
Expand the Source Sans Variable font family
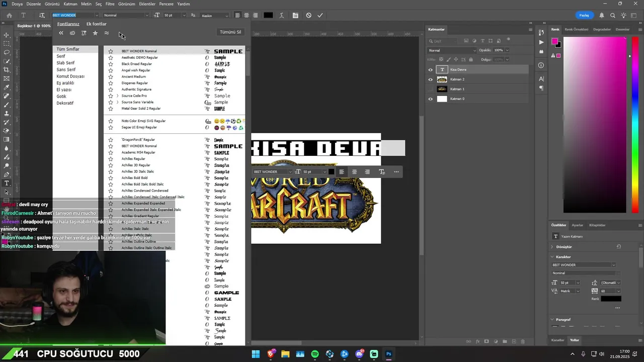pyautogui.click(x=117, y=102)
